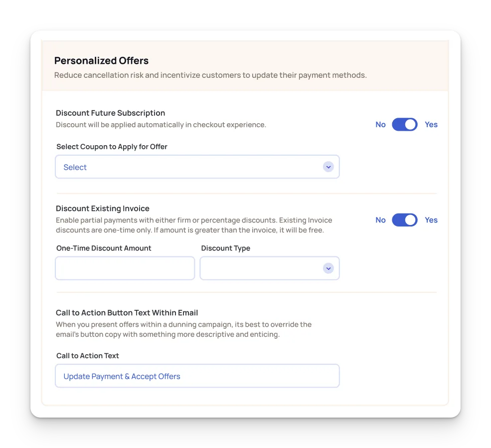Focus the One-Time Discount Amount input
491x448 pixels.
(x=125, y=268)
